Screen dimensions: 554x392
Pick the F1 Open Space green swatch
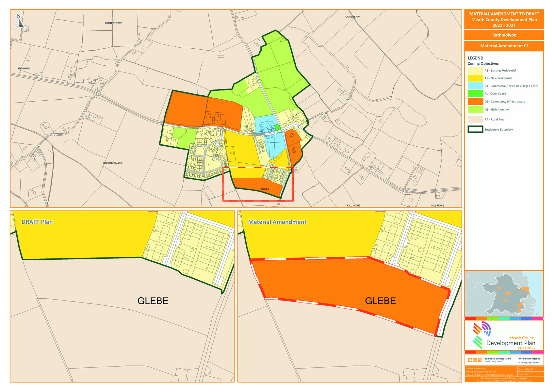coord(475,94)
